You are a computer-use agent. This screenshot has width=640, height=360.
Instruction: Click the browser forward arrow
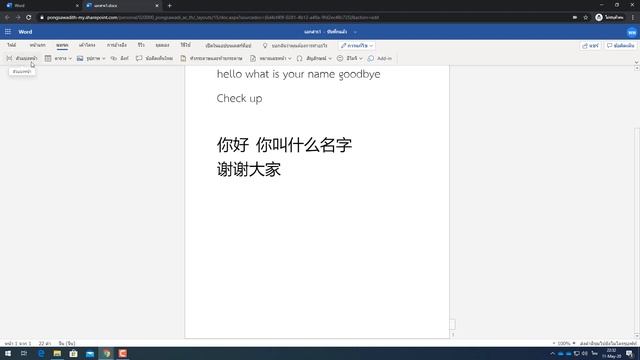[x=18, y=17]
